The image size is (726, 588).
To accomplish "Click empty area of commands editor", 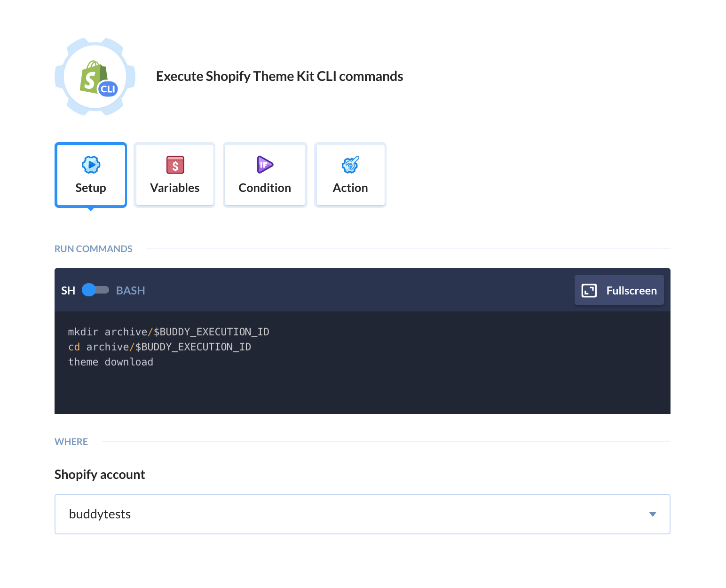I will tap(362, 390).
